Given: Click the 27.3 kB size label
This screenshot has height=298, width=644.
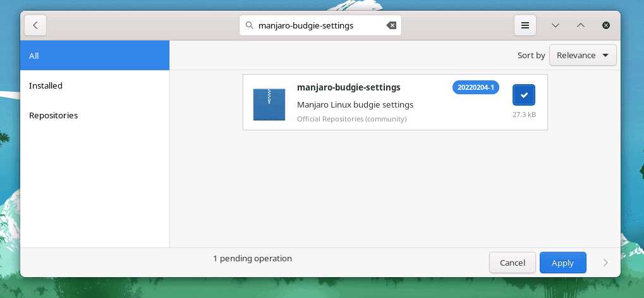Looking at the screenshot, I should [524, 115].
